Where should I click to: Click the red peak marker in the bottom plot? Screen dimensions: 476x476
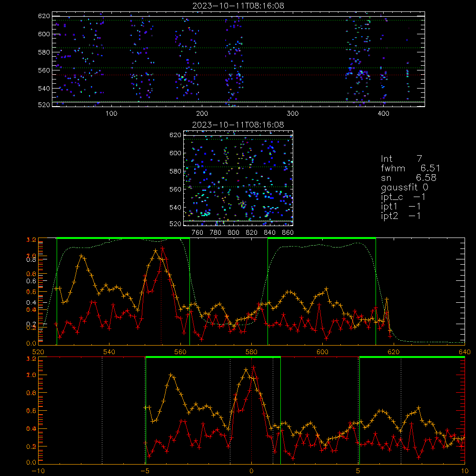pyautogui.click(x=253, y=367)
